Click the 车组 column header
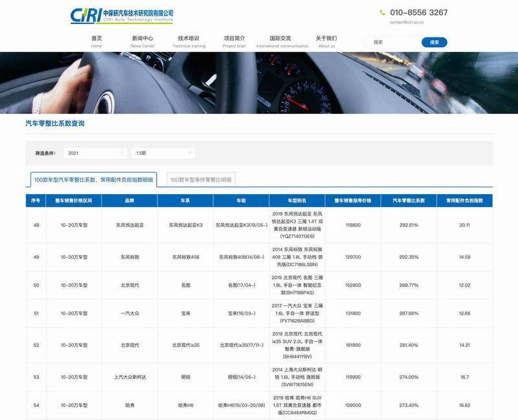 click(x=241, y=201)
